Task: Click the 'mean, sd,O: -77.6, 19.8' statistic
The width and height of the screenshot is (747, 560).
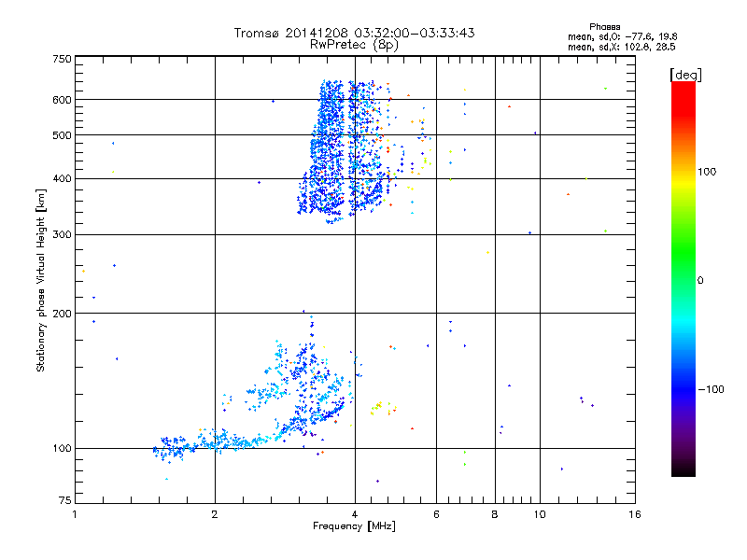Action: pos(622,36)
